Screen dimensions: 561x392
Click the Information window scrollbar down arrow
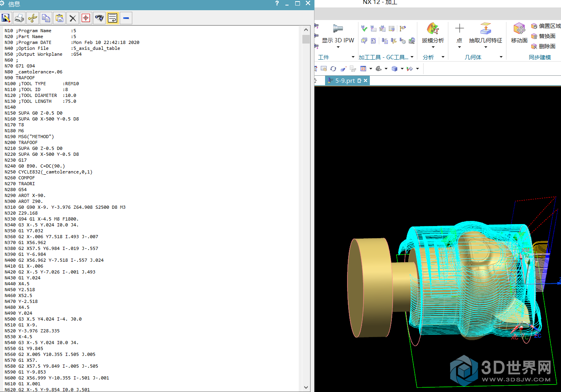[306, 387]
